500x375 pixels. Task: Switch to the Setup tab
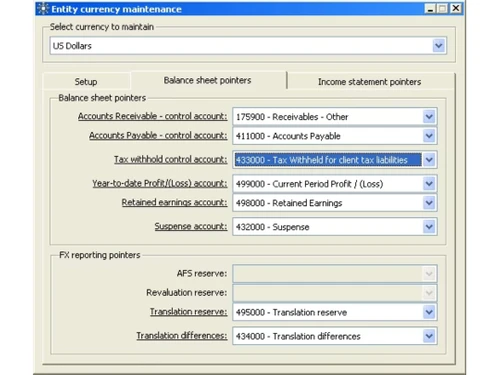[86, 82]
